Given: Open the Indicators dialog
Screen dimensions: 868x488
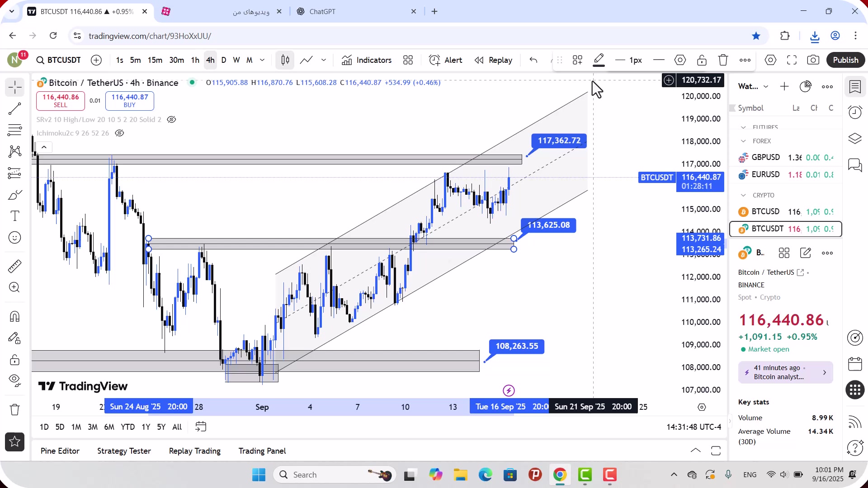Looking at the screenshot, I should pyautogui.click(x=367, y=60).
